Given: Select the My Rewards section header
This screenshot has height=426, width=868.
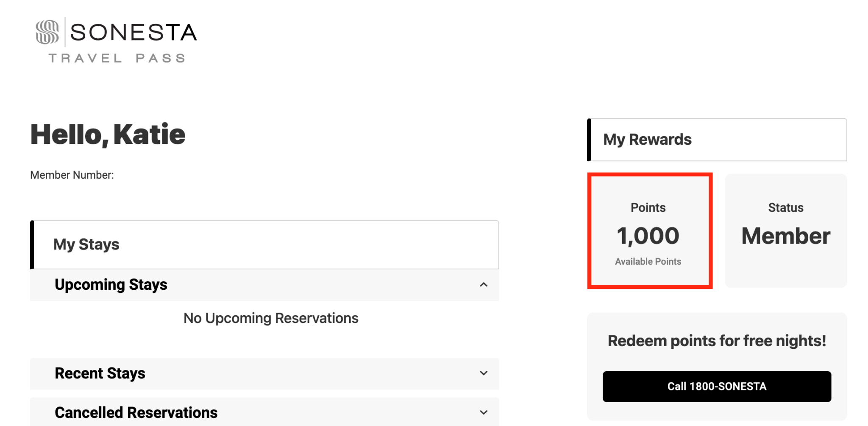Looking at the screenshot, I should (x=647, y=140).
